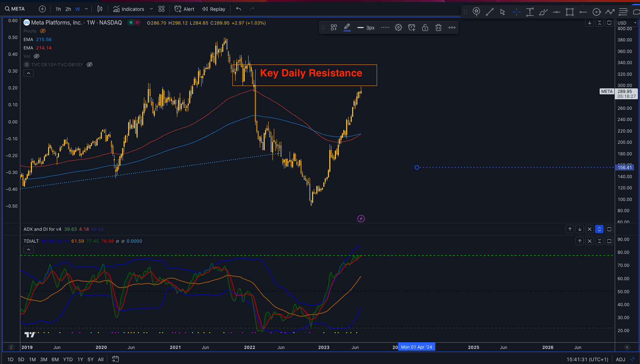Collapse the TDIALT pane legend

pyautogui.click(x=28, y=249)
